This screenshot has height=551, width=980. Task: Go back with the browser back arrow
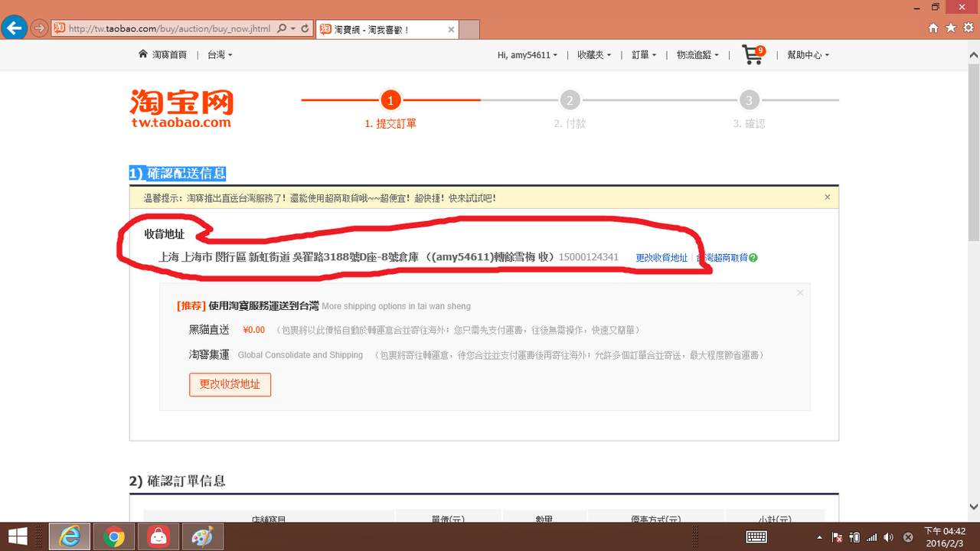pyautogui.click(x=13, y=28)
